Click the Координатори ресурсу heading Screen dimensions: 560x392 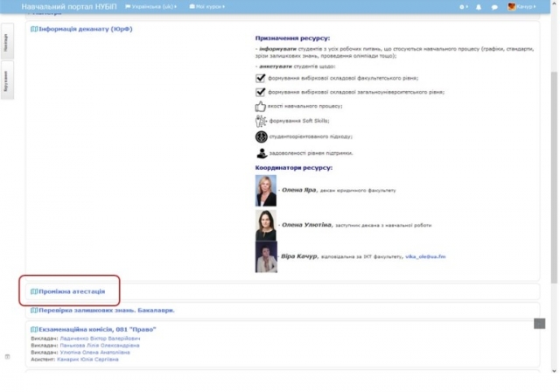tap(294, 167)
